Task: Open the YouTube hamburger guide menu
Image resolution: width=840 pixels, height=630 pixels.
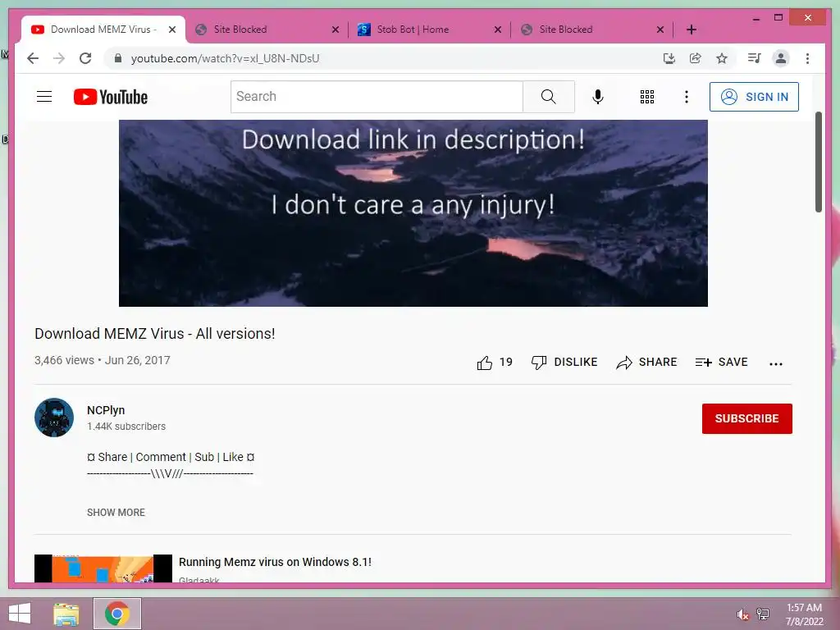Action: click(x=44, y=97)
